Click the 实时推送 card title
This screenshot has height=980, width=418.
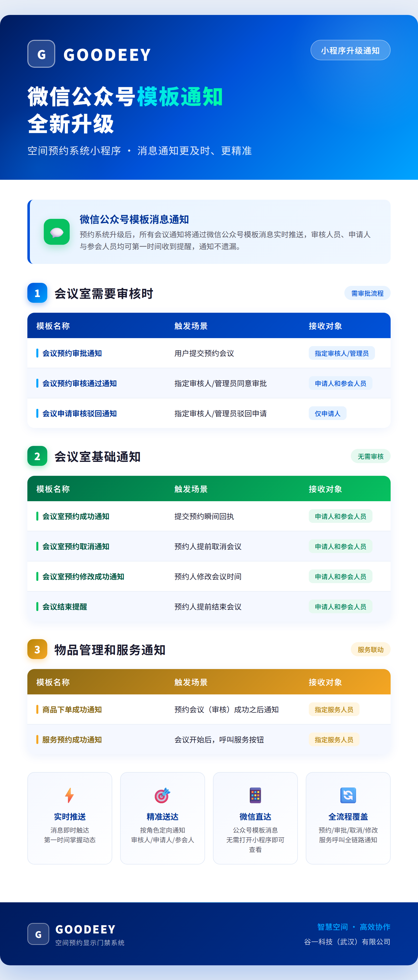coord(69,816)
